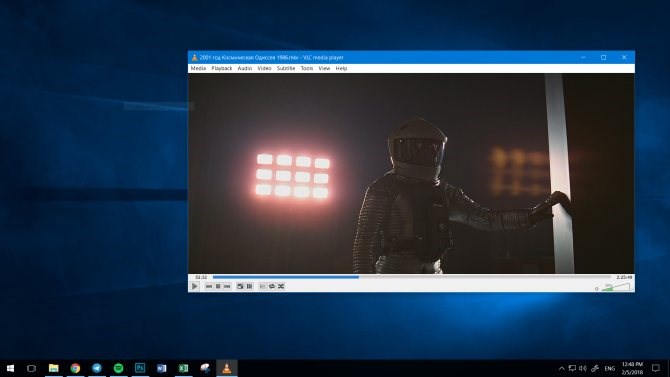This screenshot has width=670, height=377.
Task: Open the Audio menu
Action: click(245, 68)
